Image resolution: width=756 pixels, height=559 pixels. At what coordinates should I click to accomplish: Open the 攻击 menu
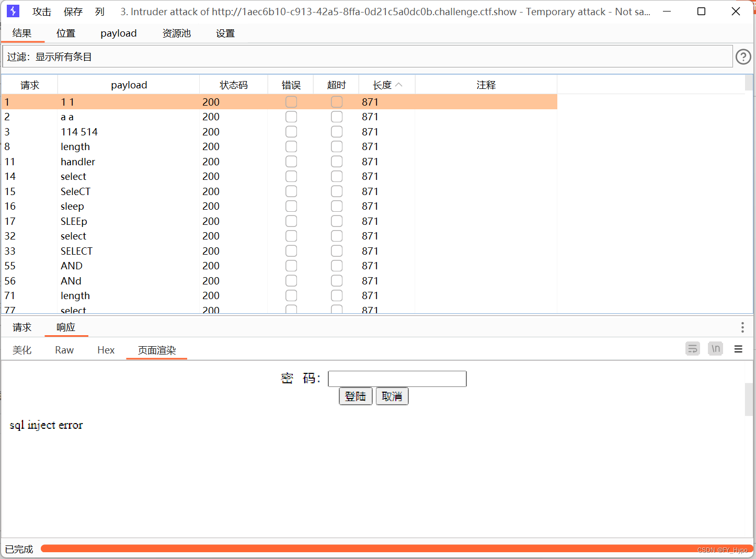coord(42,12)
